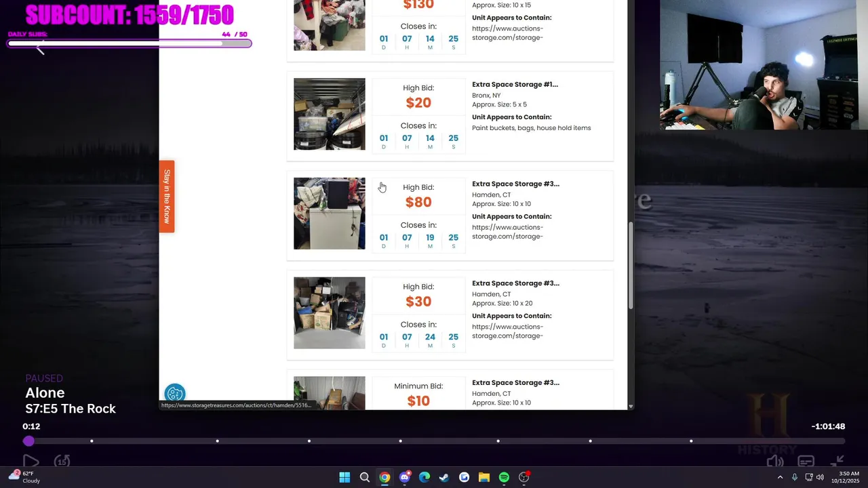
Task: Click the first chapter dot on the video timeline
Action: tap(92, 441)
